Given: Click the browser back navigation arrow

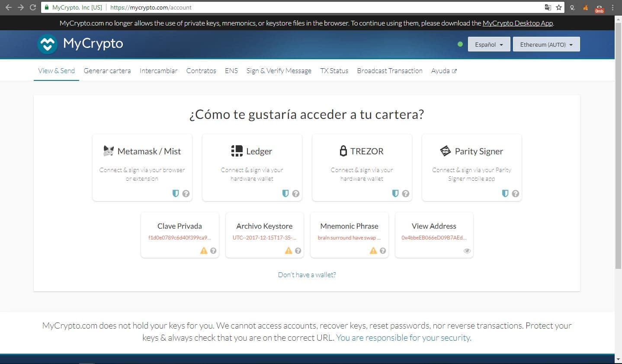Looking at the screenshot, I should coord(8,7).
